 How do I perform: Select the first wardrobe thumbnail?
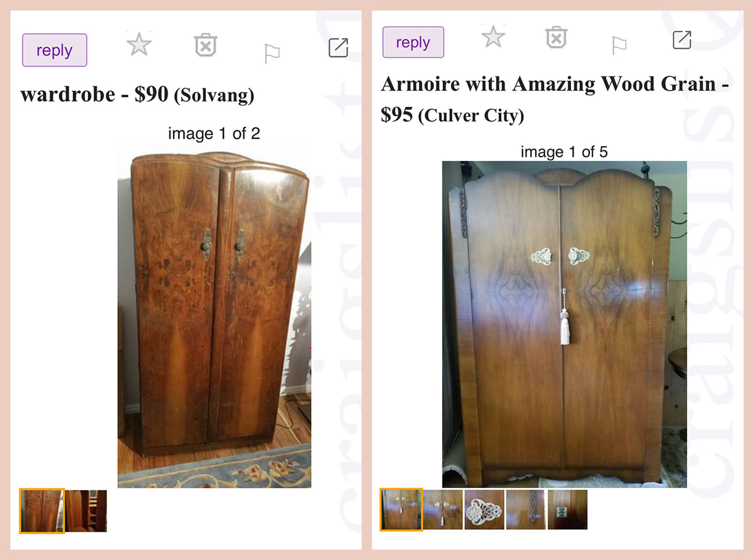42,511
